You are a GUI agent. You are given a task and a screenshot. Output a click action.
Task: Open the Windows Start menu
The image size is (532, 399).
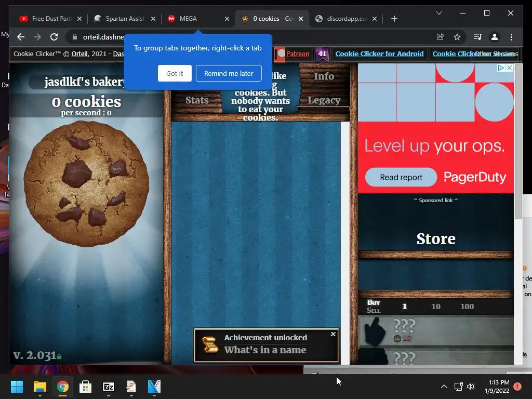[17, 387]
